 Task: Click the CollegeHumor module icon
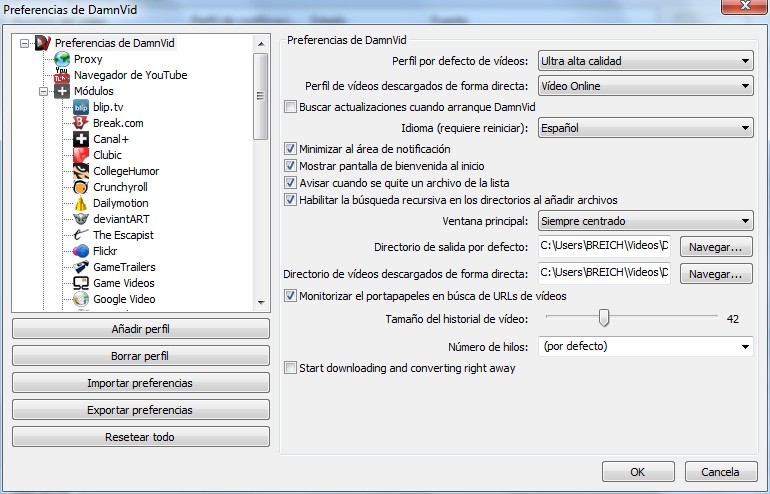pos(81,171)
